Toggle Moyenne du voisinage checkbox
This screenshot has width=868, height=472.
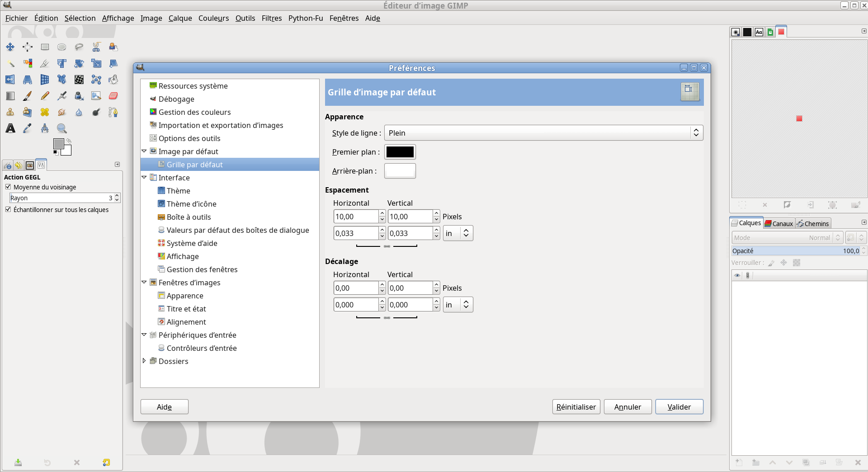8,187
